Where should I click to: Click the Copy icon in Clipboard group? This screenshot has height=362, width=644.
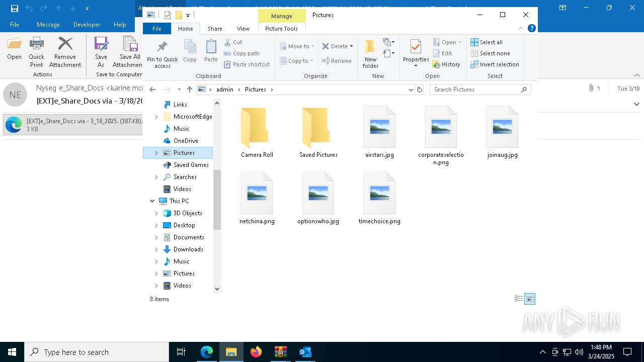point(190,51)
